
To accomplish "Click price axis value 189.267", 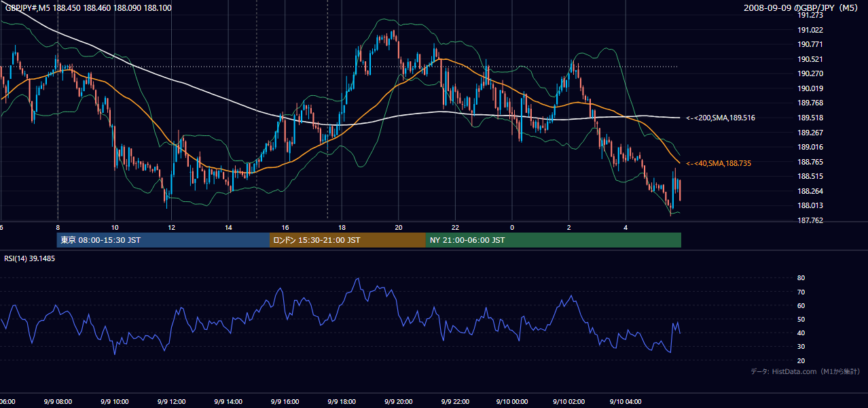I will point(810,133).
